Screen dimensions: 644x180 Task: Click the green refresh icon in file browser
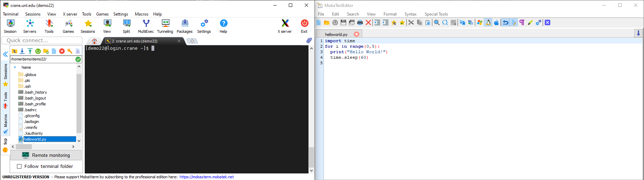pos(38,51)
